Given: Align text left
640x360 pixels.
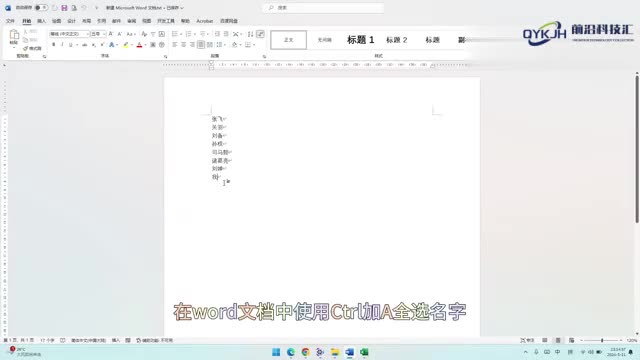Looking at the screenshot, I should coord(175,44).
